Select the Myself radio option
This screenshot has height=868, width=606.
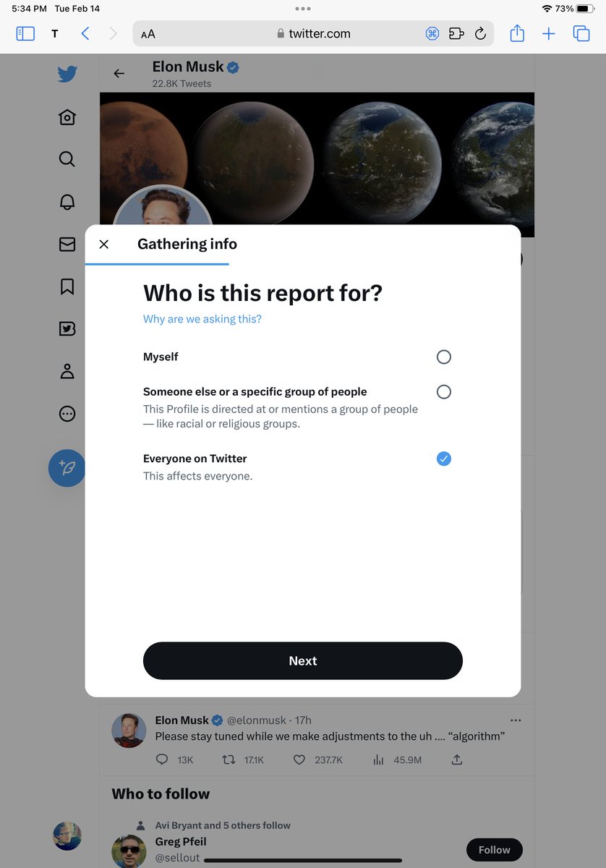pos(443,357)
